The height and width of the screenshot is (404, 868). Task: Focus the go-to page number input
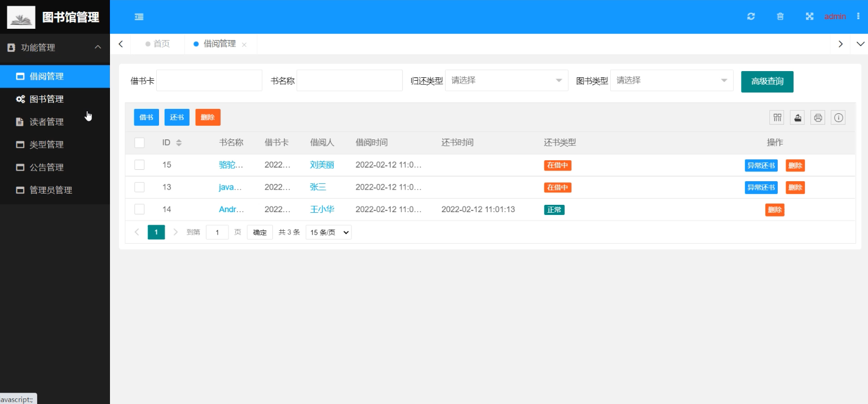tap(217, 232)
